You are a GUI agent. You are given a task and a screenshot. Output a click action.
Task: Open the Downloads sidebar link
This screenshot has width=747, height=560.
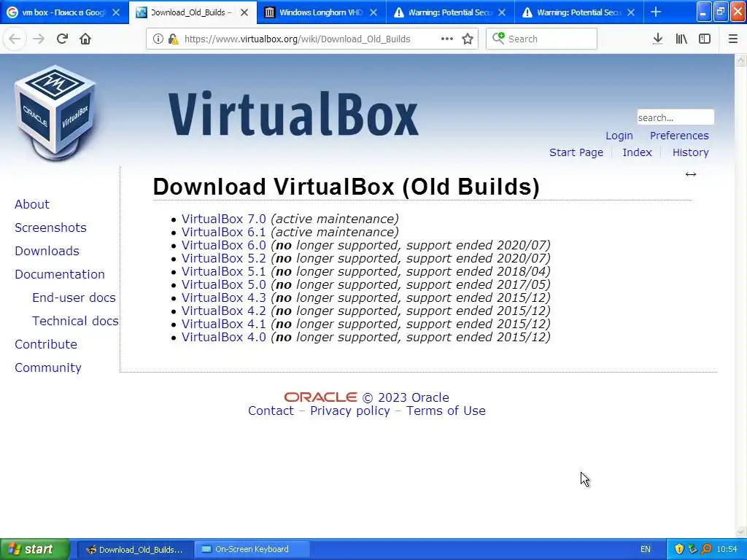47,251
